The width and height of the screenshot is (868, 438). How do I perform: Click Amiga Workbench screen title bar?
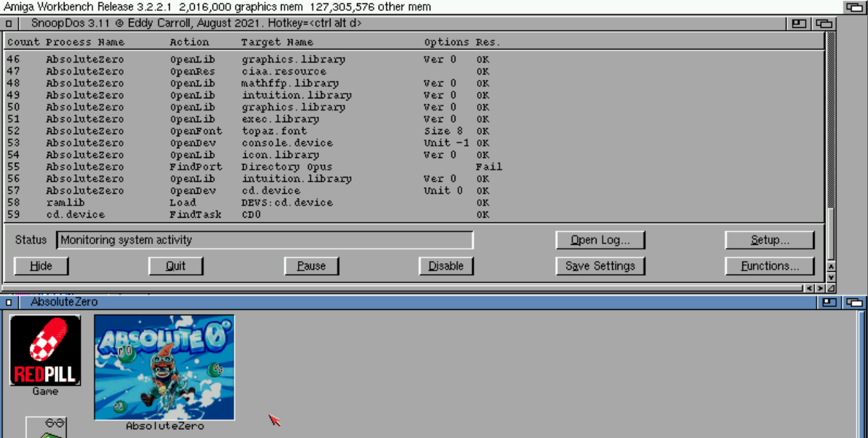click(x=421, y=7)
